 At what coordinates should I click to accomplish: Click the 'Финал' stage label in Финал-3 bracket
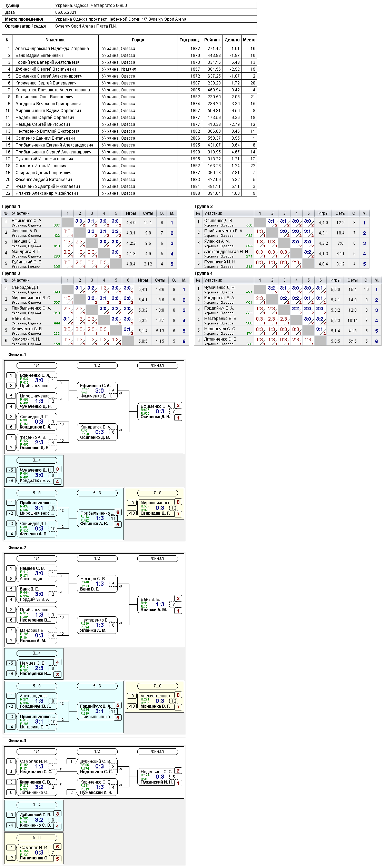[x=157, y=751]
